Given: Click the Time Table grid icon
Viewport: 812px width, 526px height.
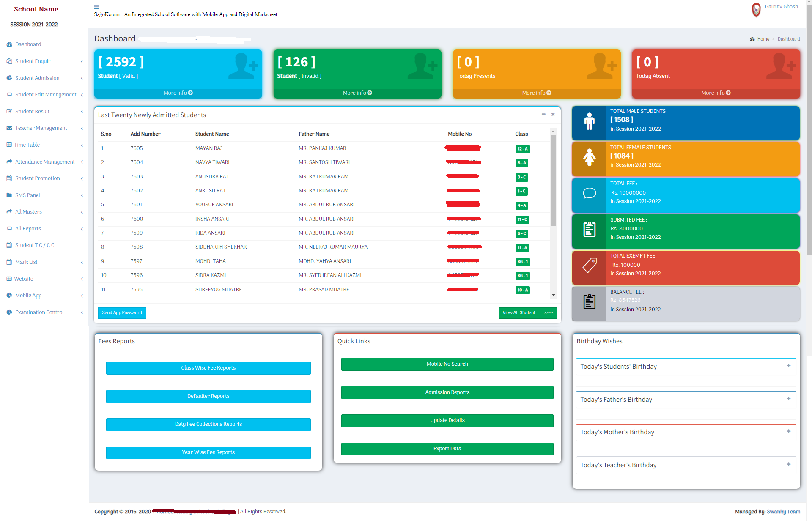Looking at the screenshot, I should (x=9, y=145).
